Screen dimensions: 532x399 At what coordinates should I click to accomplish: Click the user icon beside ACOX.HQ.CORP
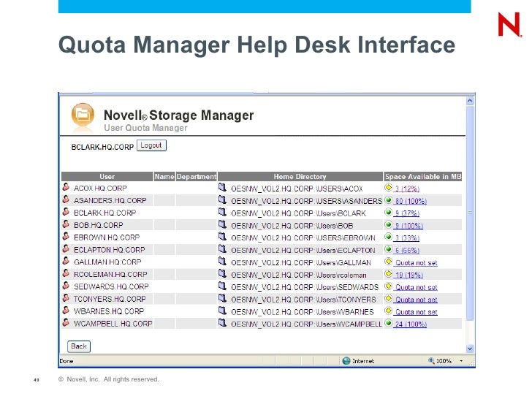[66, 187]
